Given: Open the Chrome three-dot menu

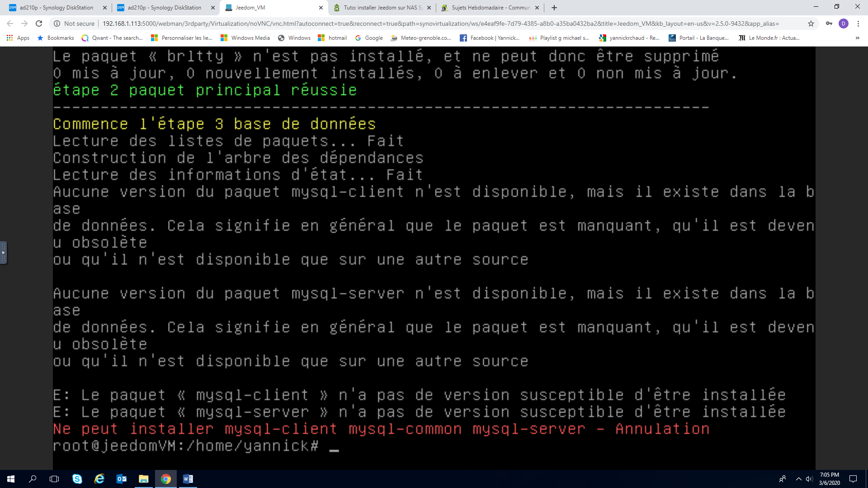Looking at the screenshot, I should (858, 23).
